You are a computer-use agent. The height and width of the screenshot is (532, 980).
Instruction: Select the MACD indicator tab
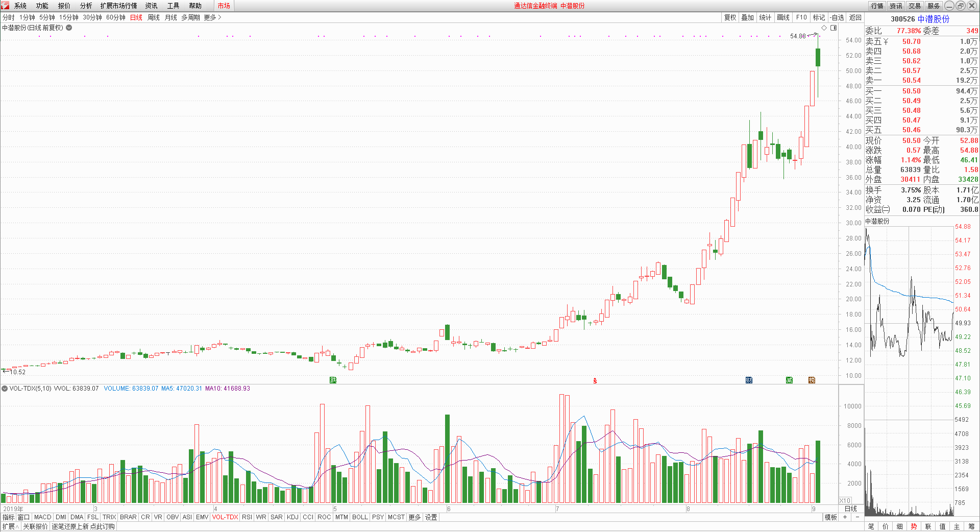tap(43, 517)
